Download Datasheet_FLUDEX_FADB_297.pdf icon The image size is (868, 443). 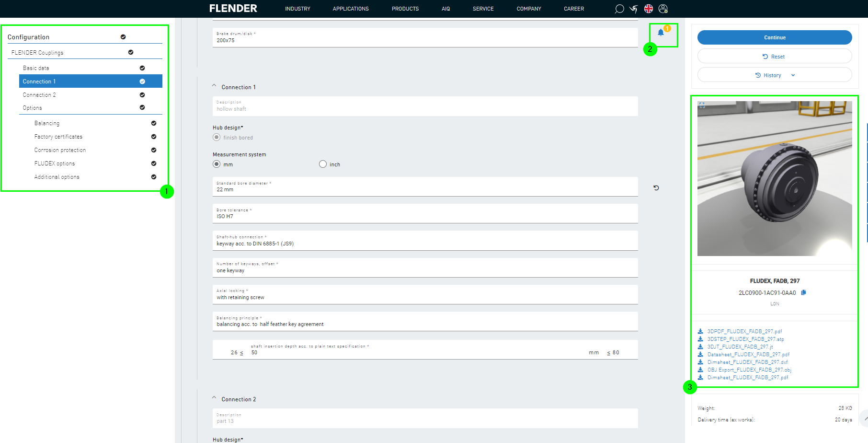click(700, 354)
